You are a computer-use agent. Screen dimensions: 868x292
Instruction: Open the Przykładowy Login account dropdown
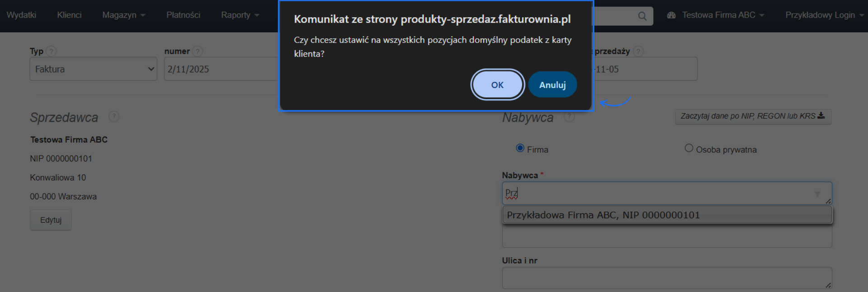pyautogui.click(x=824, y=14)
